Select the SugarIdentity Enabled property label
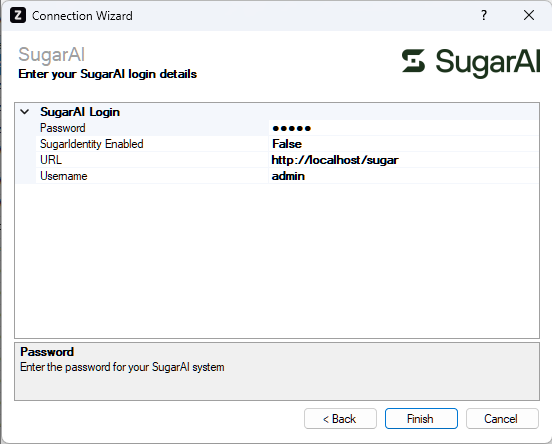552x444 pixels. (92, 144)
